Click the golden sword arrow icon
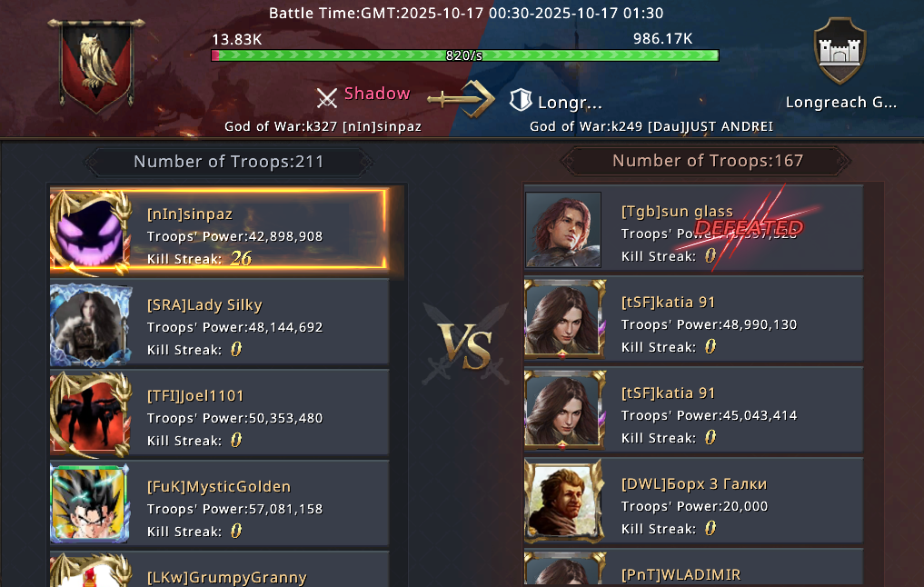 click(x=461, y=99)
